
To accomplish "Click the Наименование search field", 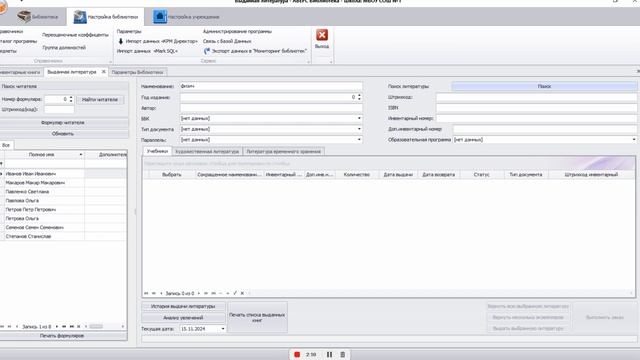I will [271, 86].
